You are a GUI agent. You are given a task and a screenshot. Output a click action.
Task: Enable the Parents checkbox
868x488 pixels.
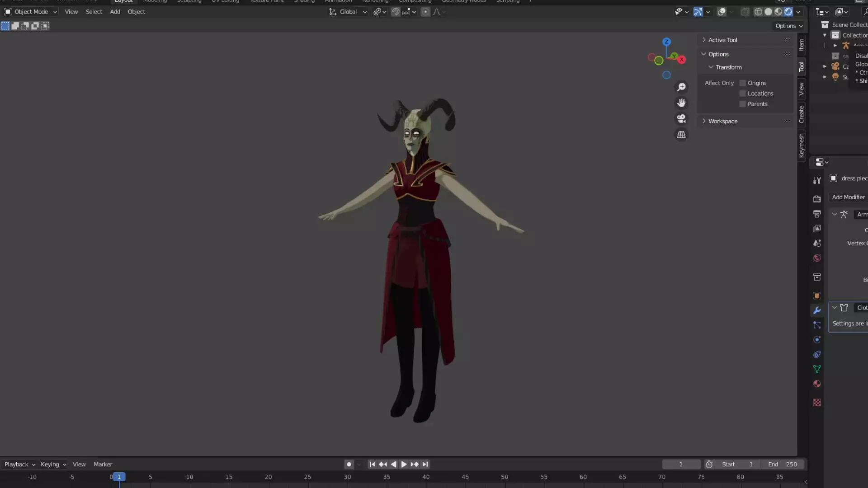coord(742,104)
